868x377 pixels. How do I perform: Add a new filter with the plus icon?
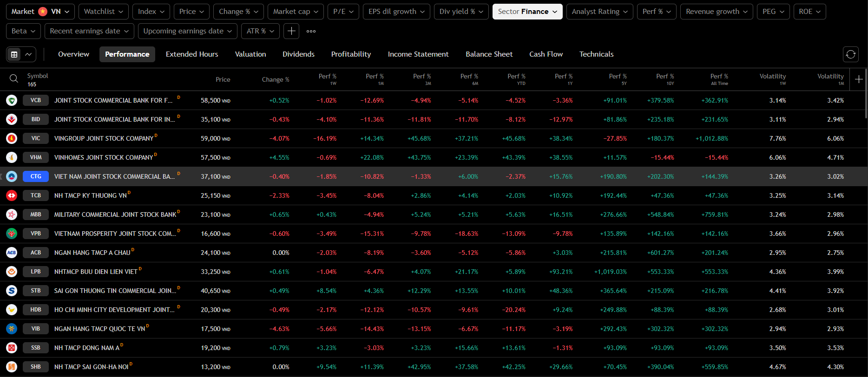pyautogui.click(x=291, y=31)
